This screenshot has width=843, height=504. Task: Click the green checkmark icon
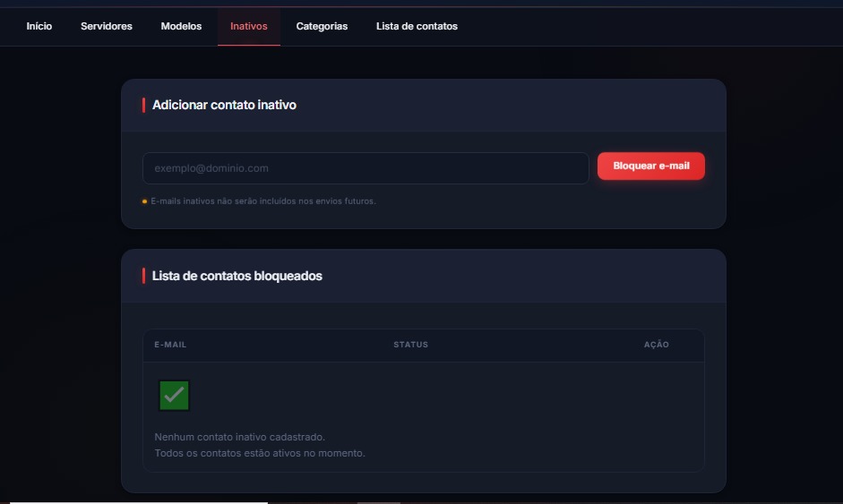point(174,396)
